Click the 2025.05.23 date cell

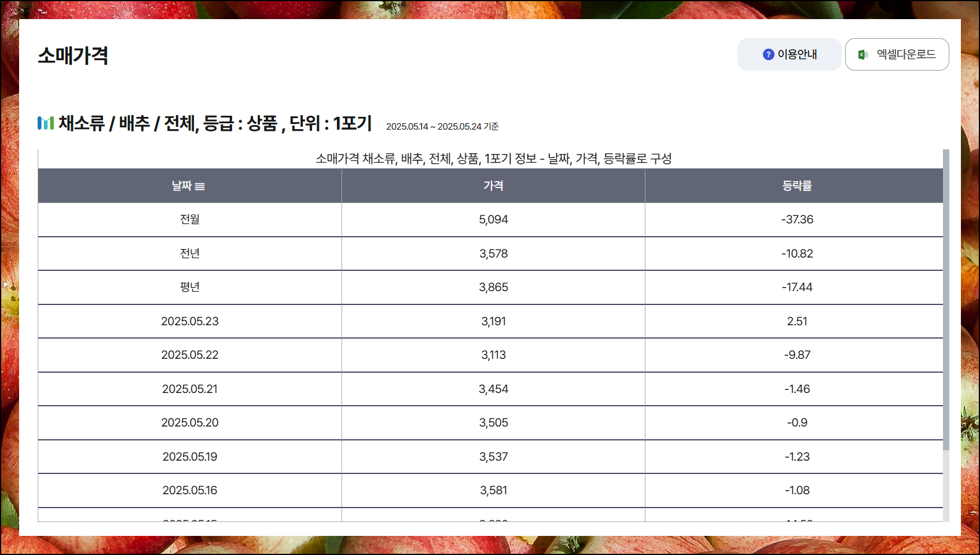click(190, 321)
